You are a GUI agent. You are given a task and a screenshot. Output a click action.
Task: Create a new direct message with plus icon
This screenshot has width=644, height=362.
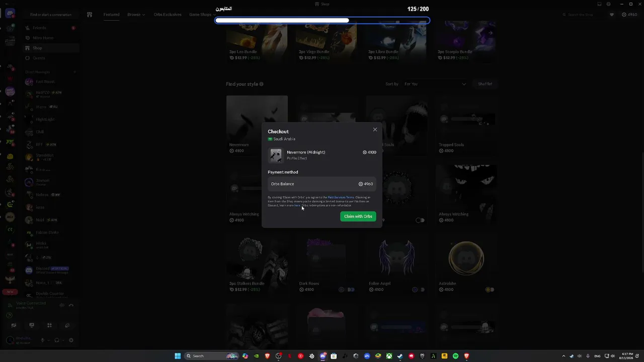point(74,72)
